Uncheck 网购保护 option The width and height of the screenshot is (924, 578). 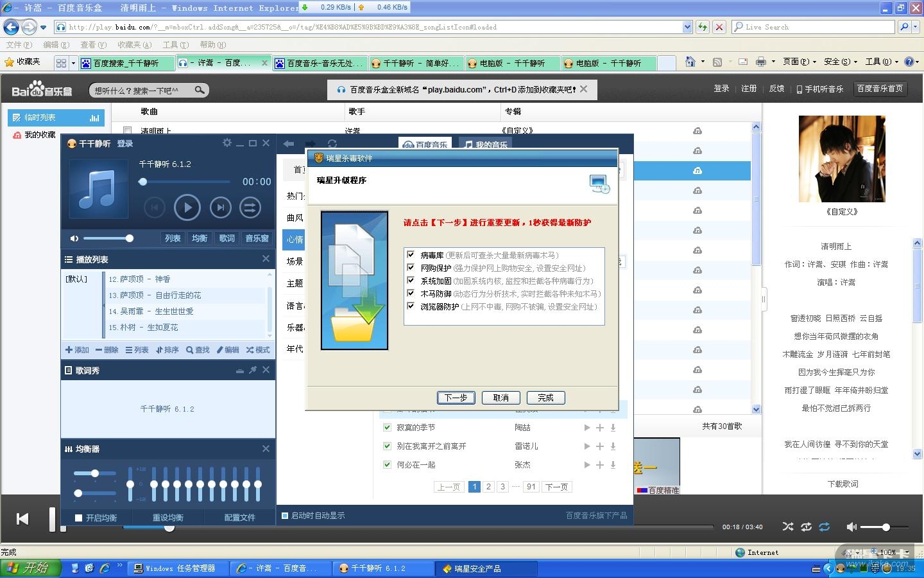[411, 267]
